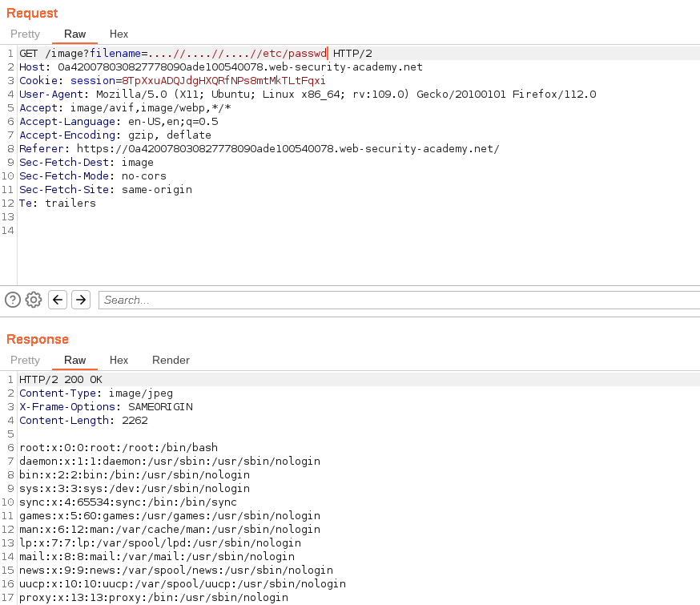
Task: Open the search settings gear icon
Action: (x=34, y=300)
